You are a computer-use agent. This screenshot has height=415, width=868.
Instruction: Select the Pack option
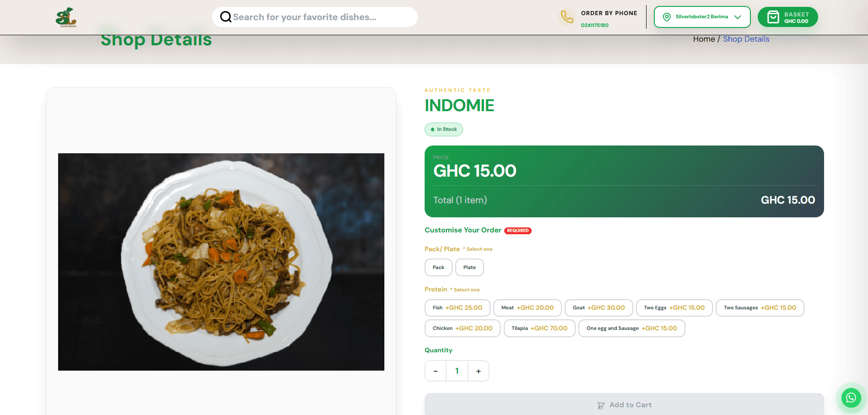pyautogui.click(x=438, y=267)
